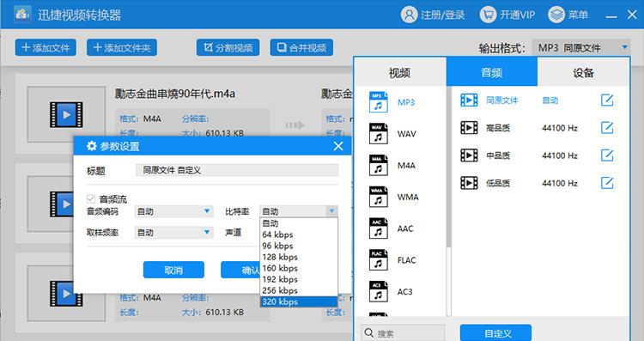This screenshot has height=341, width=644.
Task: Click the search magnifier icon
Action: [x=369, y=332]
